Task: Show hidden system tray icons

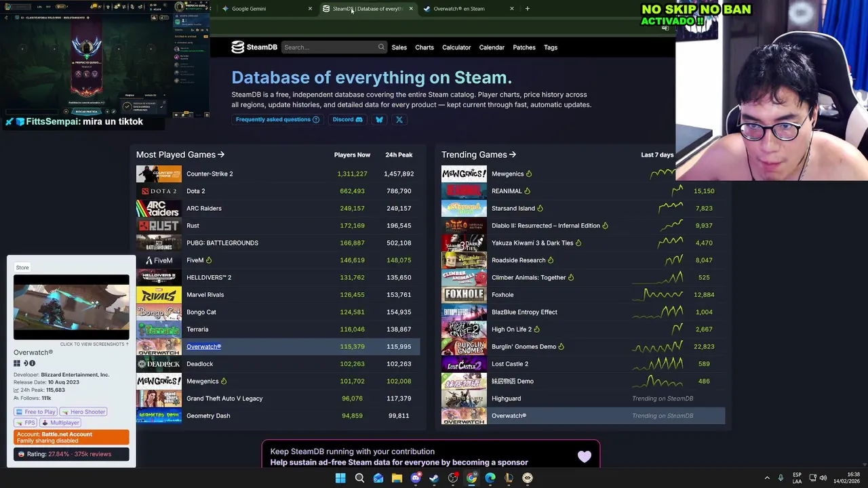Action: point(767,478)
